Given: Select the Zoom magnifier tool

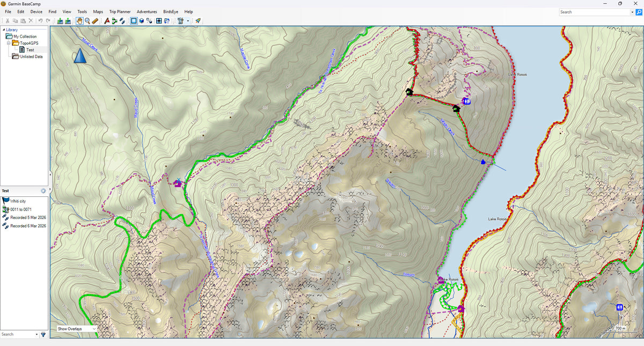Looking at the screenshot, I should click(x=87, y=21).
